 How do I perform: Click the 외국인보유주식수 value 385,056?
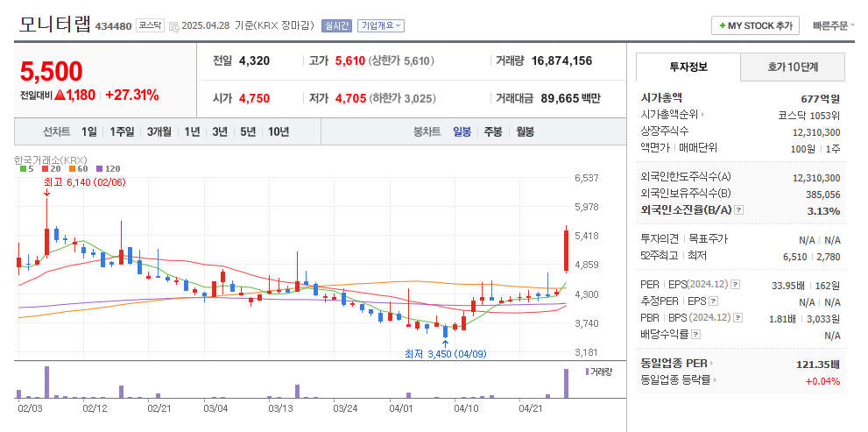click(x=823, y=195)
